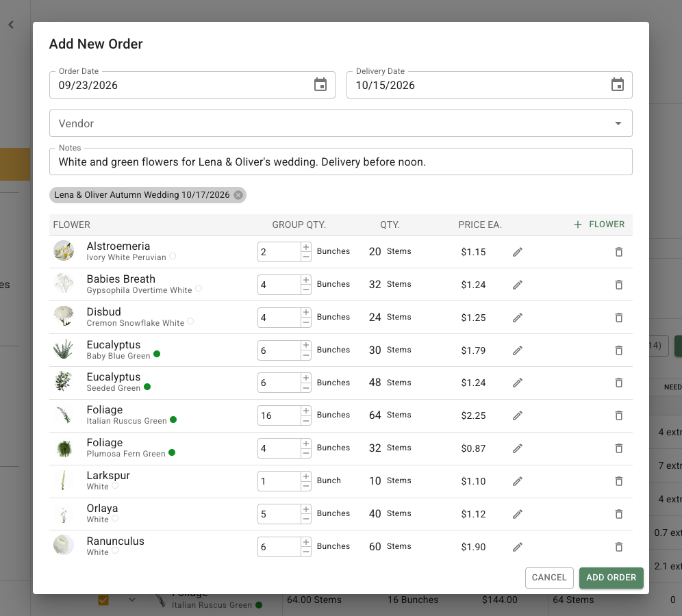Delete the Eucalyptus Seeded Green row
682x616 pixels.
point(619,383)
